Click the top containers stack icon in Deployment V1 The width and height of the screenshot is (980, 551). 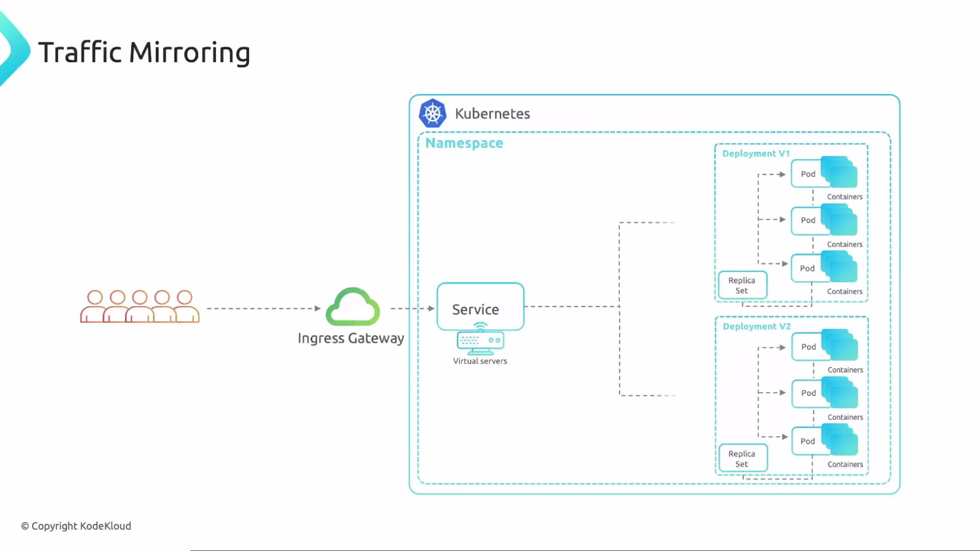tap(839, 172)
